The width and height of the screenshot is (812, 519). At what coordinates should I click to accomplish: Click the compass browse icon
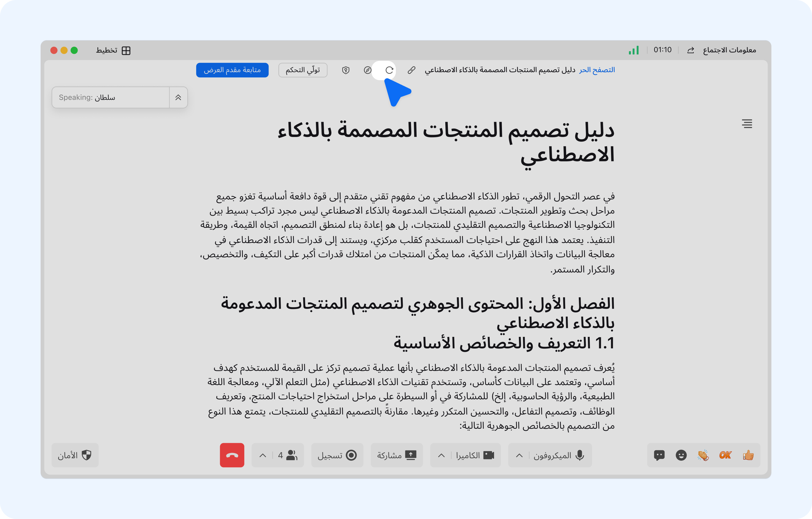[368, 70]
